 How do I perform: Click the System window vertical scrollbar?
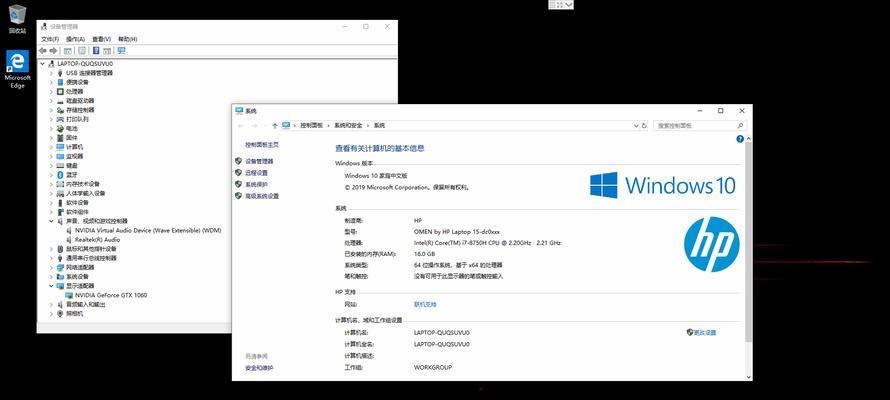[749, 241]
